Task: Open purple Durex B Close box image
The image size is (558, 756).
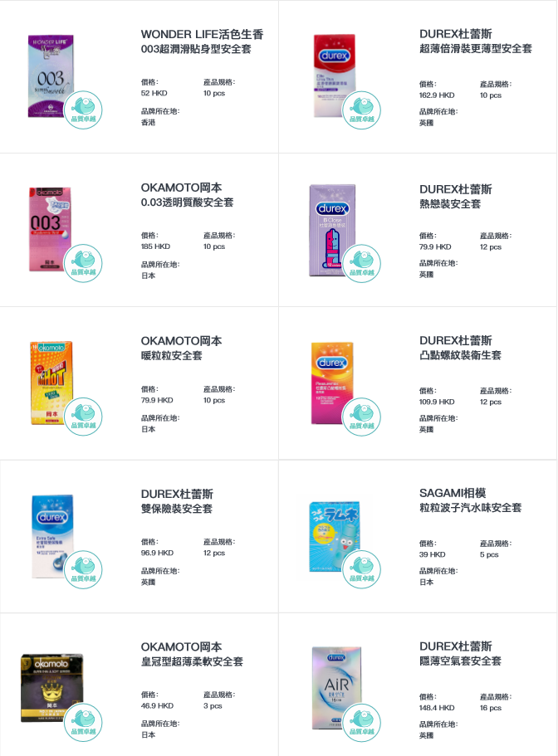Action: coord(332,231)
